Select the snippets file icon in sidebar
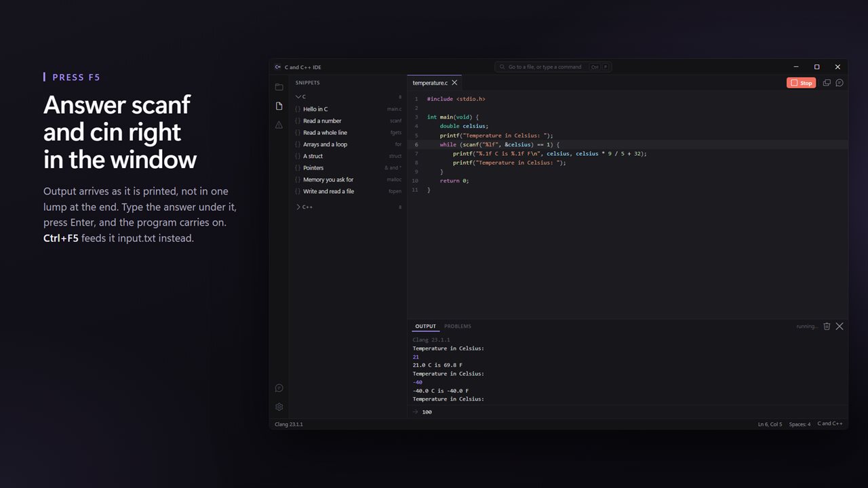868x488 pixels. pyautogui.click(x=279, y=106)
